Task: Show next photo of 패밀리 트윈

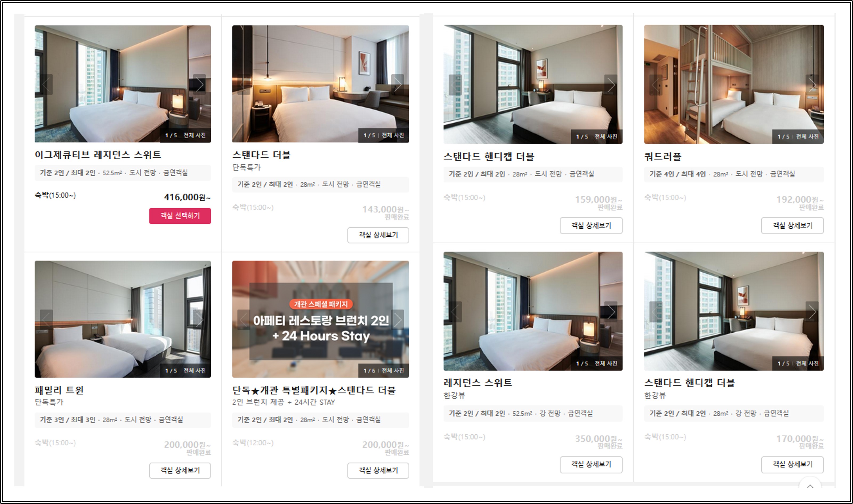Action: click(x=199, y=320)
